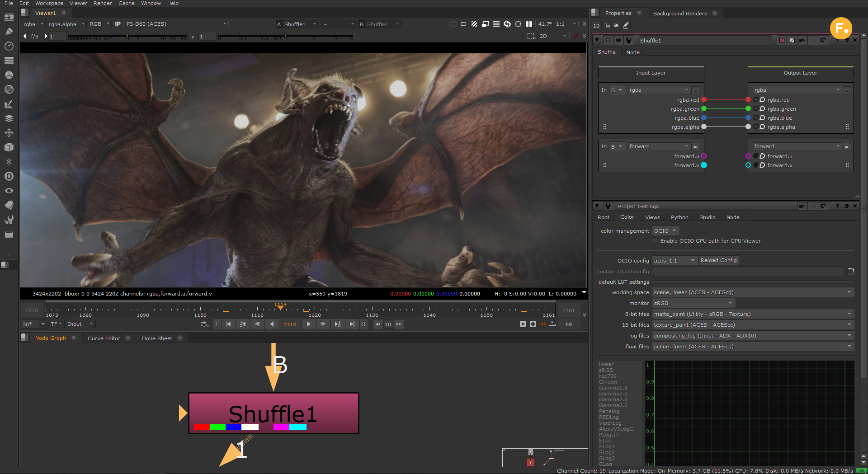Open the Color nodes menu icon
868x474 pixels.
[9, 75]
